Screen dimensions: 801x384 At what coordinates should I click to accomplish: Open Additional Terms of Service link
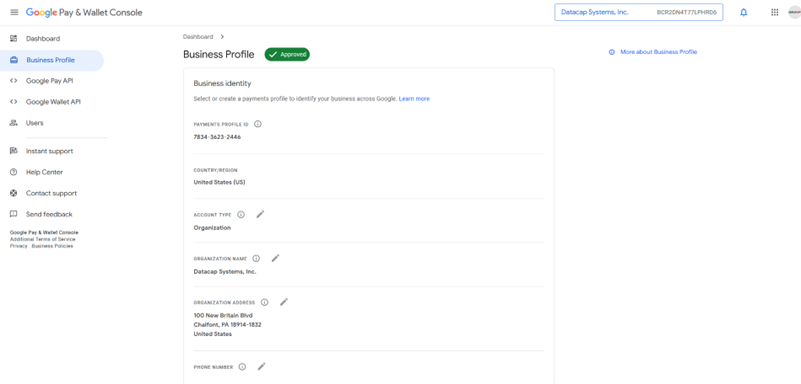tap(42, 239)
